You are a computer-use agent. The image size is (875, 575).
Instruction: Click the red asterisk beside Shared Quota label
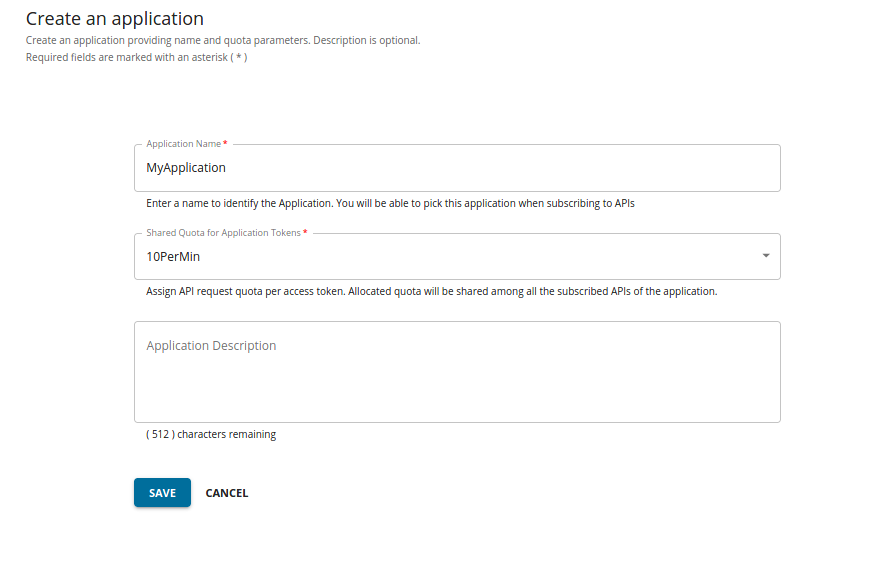(x=305, y=232)
